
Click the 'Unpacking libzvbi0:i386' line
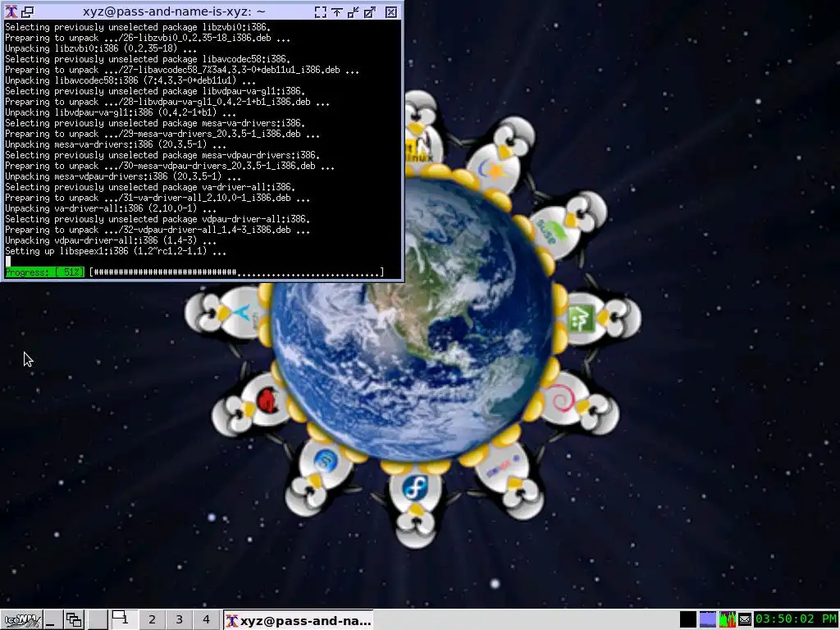point(101,48)
